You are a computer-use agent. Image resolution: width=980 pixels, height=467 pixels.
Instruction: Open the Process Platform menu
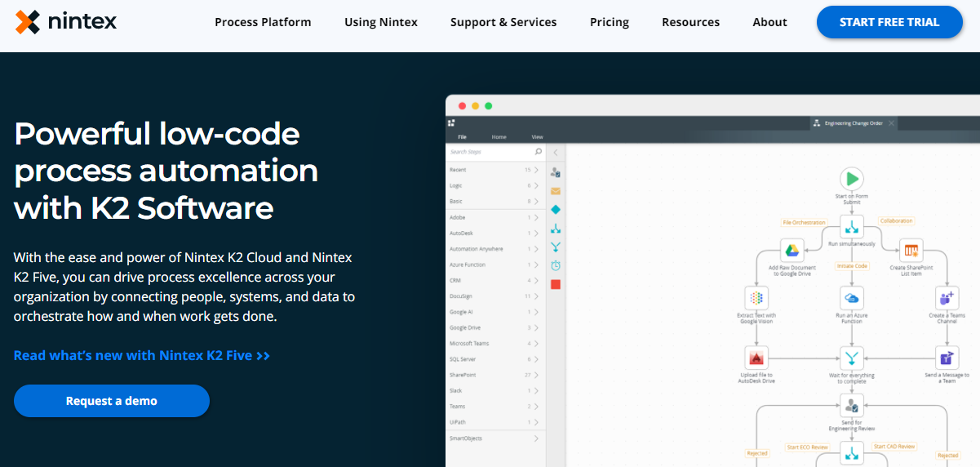tap(263, 22)
